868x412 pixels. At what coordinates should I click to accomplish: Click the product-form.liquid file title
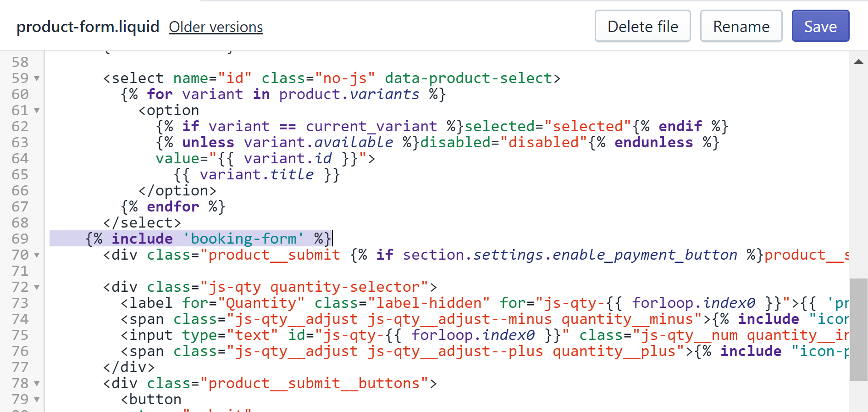[88, 27]
